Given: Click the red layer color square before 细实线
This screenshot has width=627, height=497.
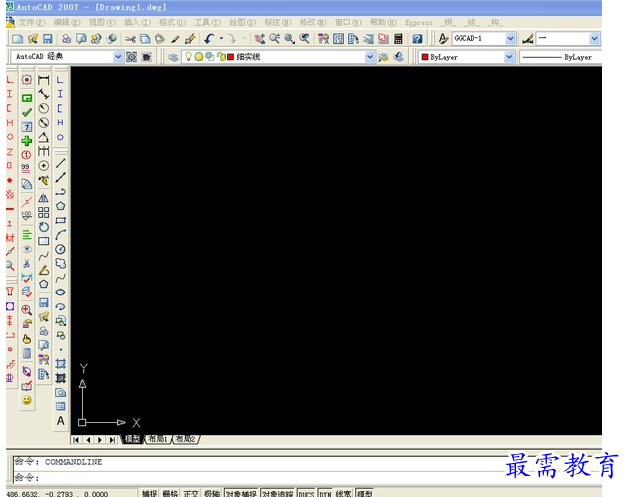Looking at the screenshot, I should pyautogui.click(x=230, y=57).
